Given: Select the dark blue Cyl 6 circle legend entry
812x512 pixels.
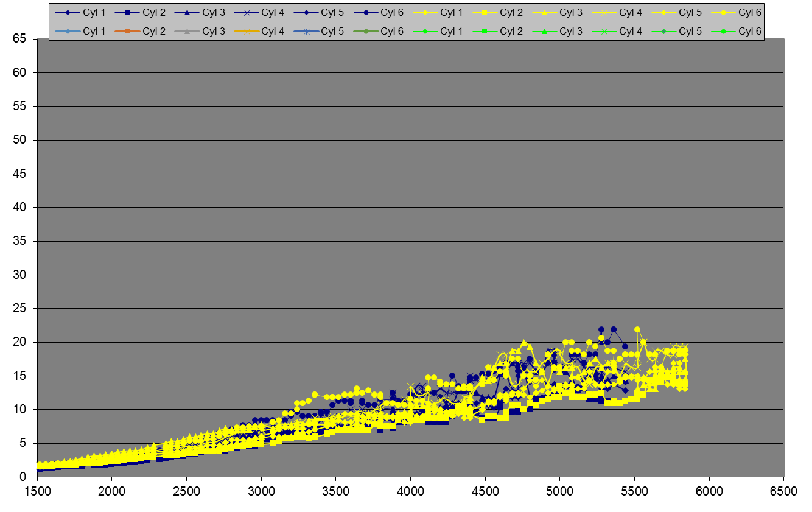Looking at the screenshot, I should pyautogui.click(x=391, y=12).
